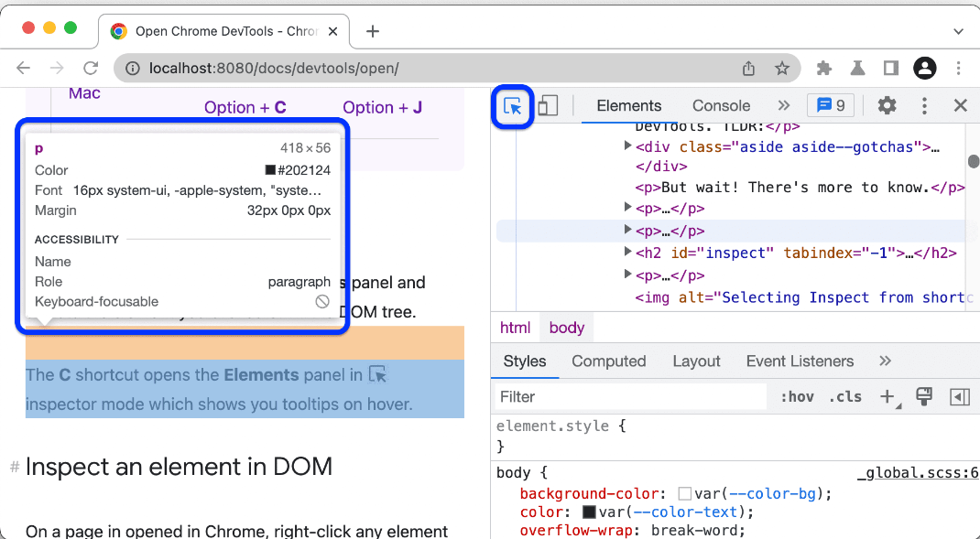The width and height of the screenshot is (980, 539).
Task: Open Chrome Labs flask icon
Action: click(857, 68)
